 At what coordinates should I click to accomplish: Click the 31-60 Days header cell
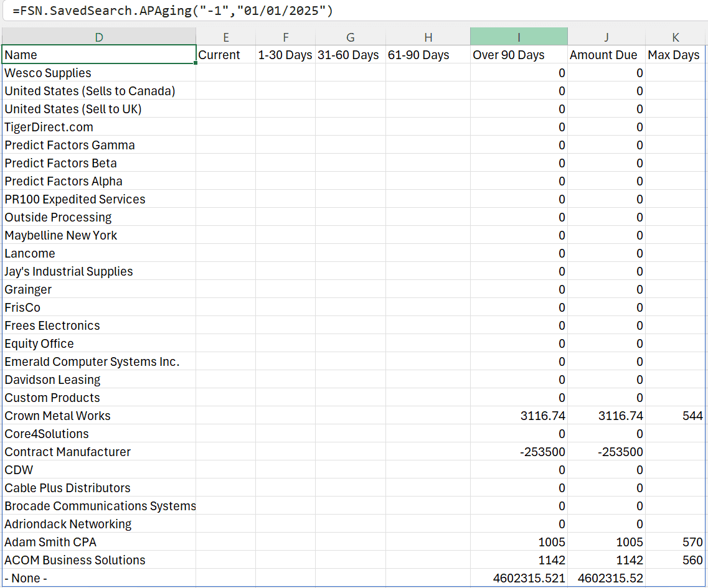(351, 55)
